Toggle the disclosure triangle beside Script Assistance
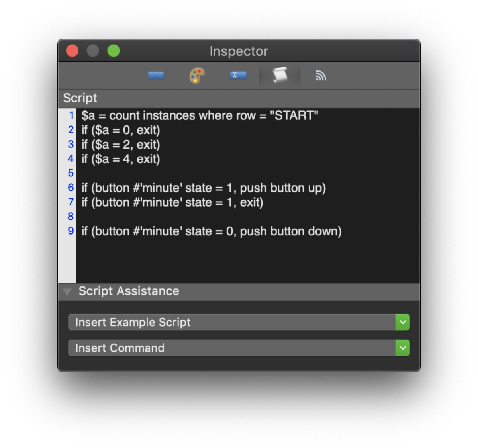 click(67, 292)
